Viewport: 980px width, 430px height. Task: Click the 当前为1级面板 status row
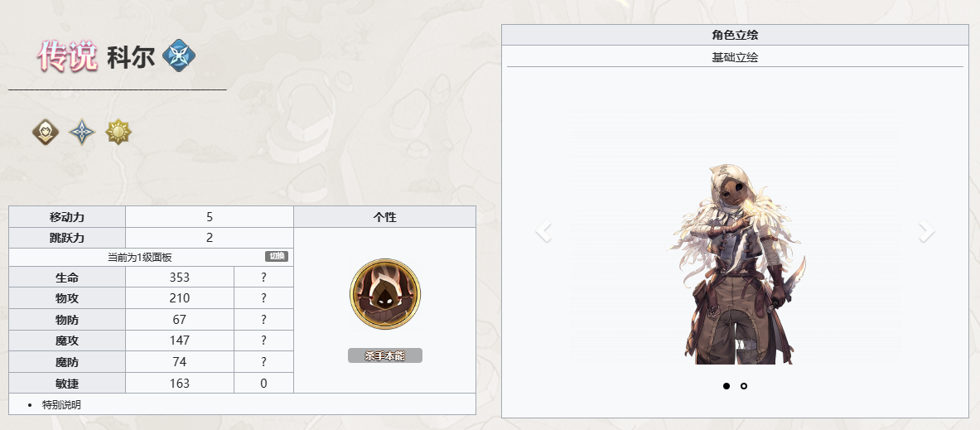click(152, 257)
